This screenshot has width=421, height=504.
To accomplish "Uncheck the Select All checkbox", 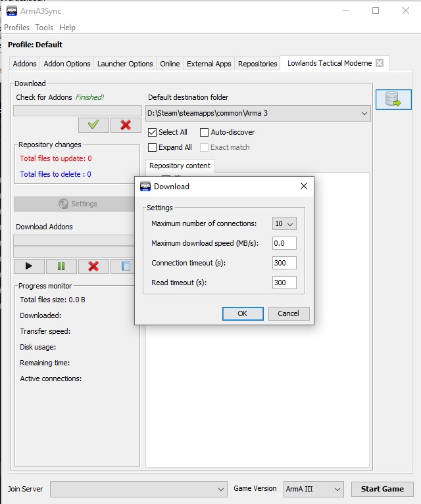I will (153, 132).
